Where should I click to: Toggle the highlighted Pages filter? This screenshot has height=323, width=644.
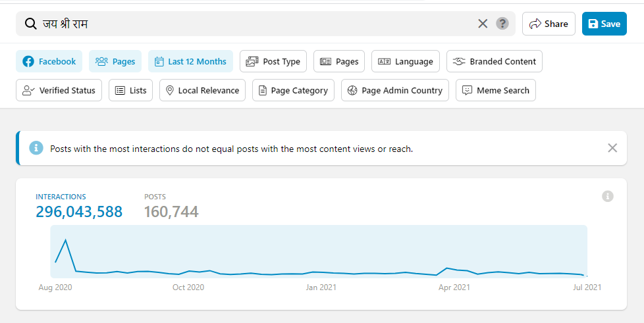pos(115,61)
